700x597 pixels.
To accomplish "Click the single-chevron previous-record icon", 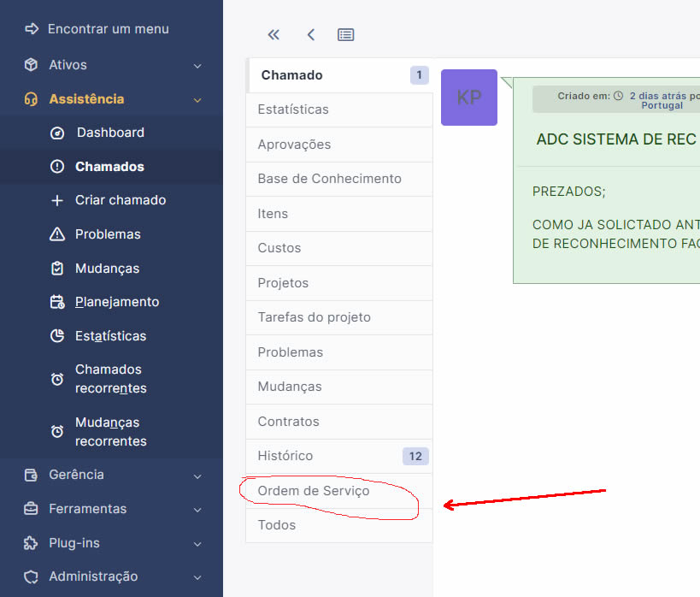I will 311,35.
